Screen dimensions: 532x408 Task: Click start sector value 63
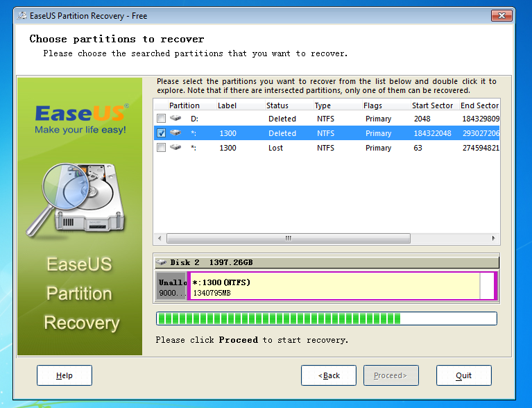418,148
